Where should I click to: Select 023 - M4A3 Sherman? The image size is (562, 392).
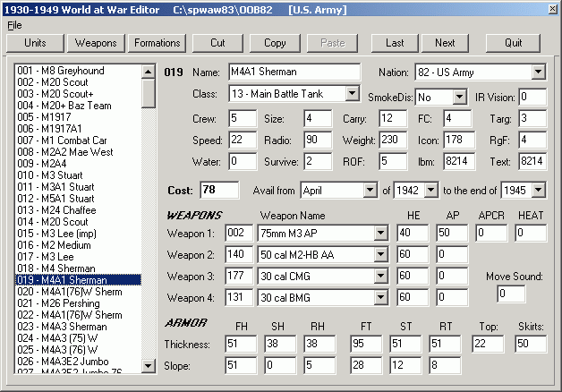(78, 327)
